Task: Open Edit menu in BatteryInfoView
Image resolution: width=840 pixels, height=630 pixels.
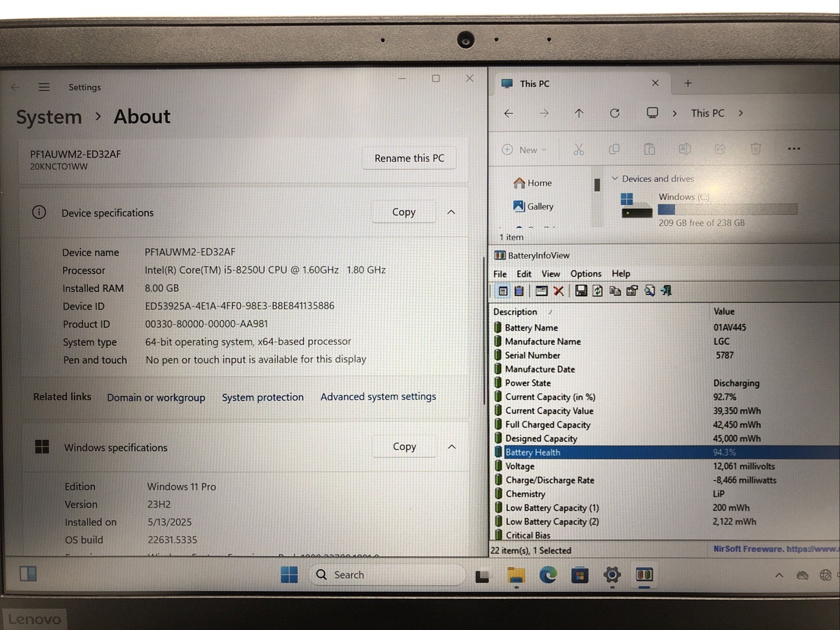Action: point(524,274)
